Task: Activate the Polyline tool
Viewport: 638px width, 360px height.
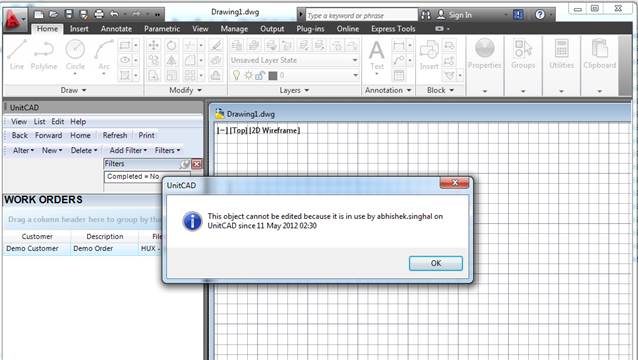Action: click(44, 55)
